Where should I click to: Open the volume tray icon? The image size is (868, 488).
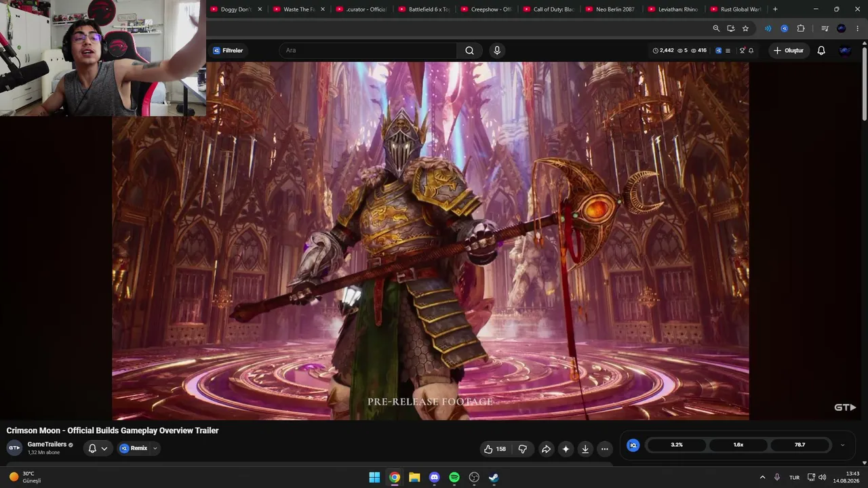(823, 477)
